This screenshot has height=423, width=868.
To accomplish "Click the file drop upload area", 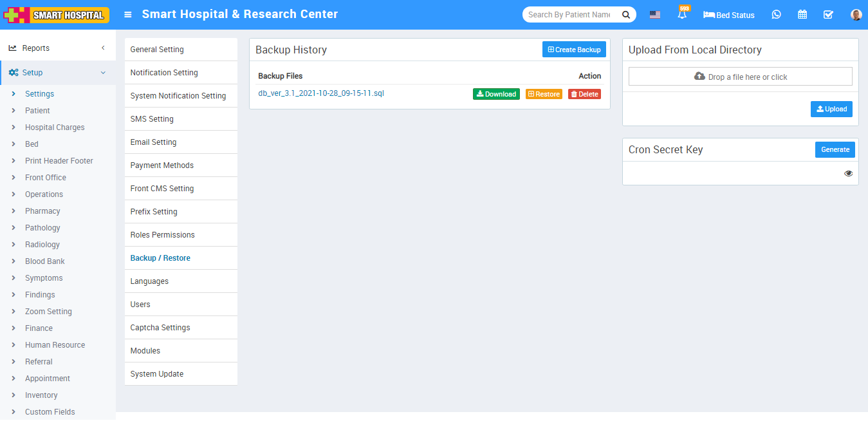I will click(740, 77).
